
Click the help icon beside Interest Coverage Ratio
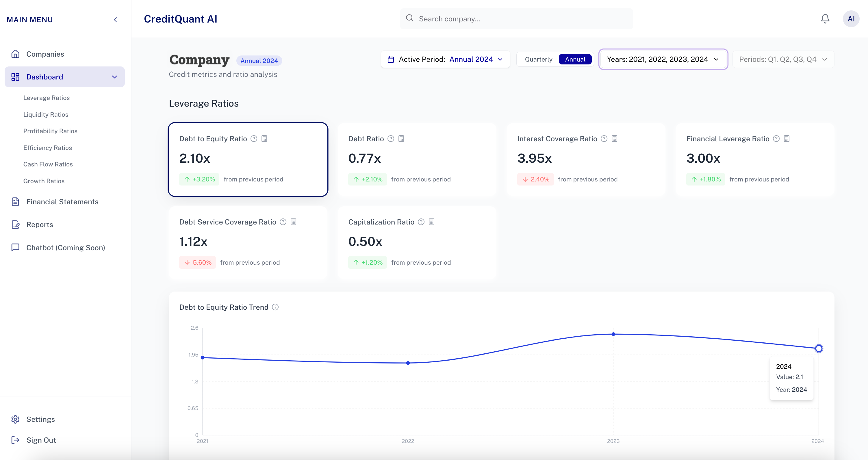604,138
